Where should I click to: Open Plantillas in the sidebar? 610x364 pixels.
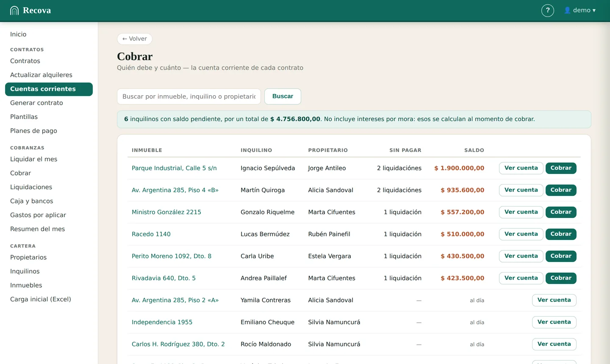click(x=49, y=117)
